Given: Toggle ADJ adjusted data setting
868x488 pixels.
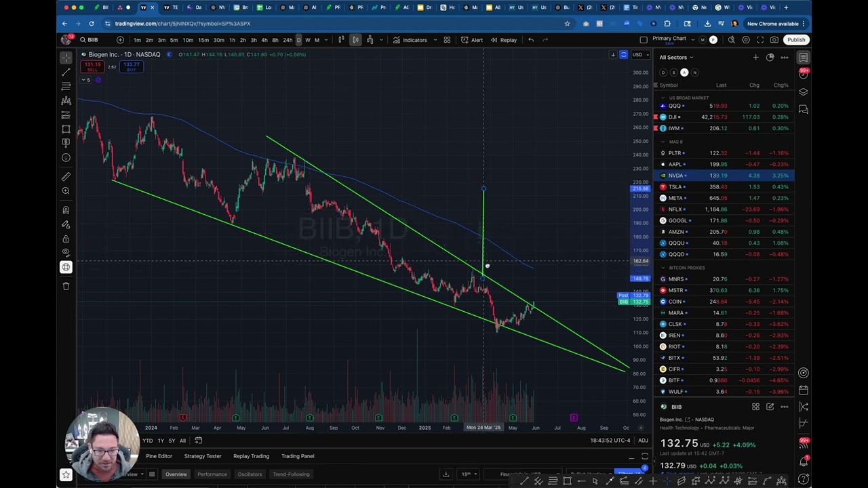Looking at the screenshot, I should point(643,441).
